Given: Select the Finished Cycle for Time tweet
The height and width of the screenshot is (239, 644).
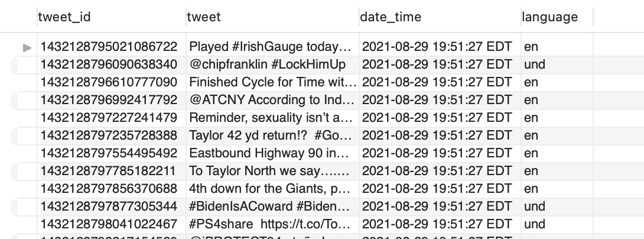Looking at the screenshot, I should coord(272,82).
